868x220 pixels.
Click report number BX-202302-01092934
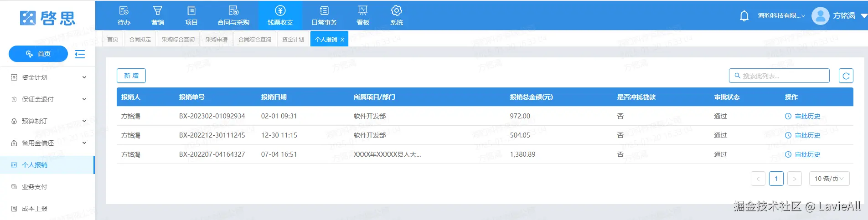[x=212, y=116]
